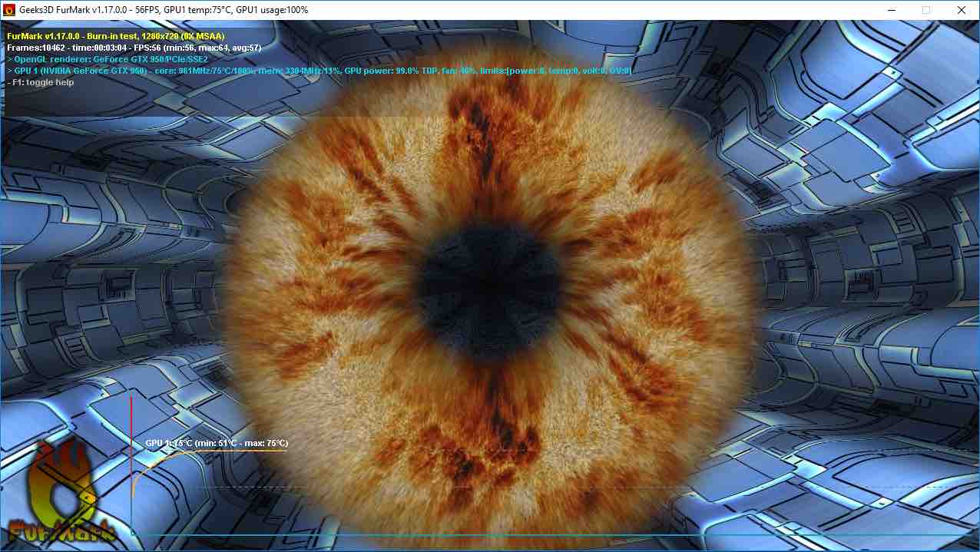Click the 'GPU 1: 75°C (min: 51°C - max: 75°C)' label
The image size is (980, 552).
pyautogui.click(x=217, y=443)
